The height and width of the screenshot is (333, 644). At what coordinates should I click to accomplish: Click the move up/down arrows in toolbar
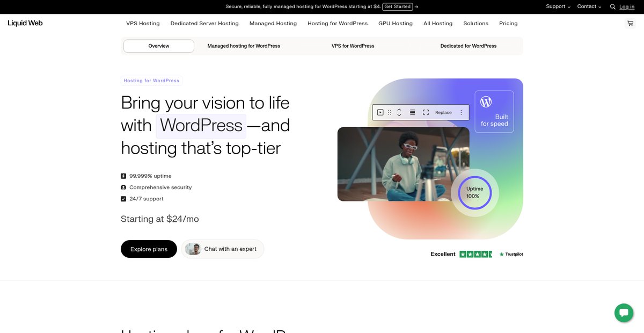(399, 112)
